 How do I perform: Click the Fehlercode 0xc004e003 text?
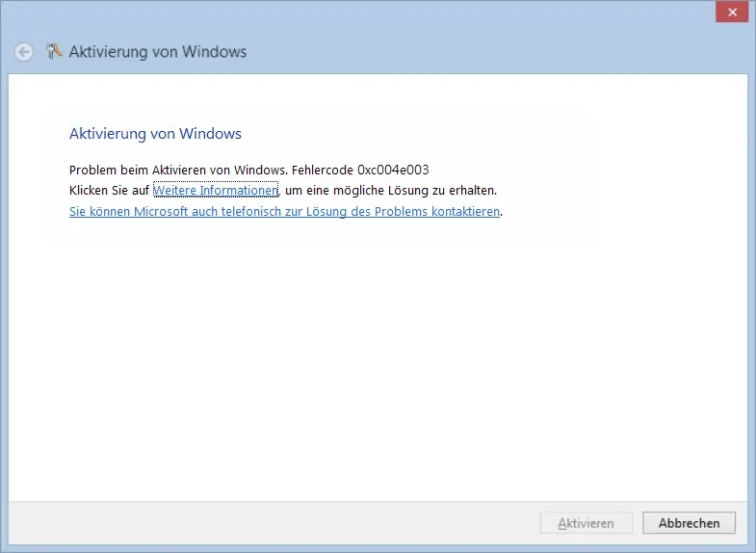coord(360,171)
